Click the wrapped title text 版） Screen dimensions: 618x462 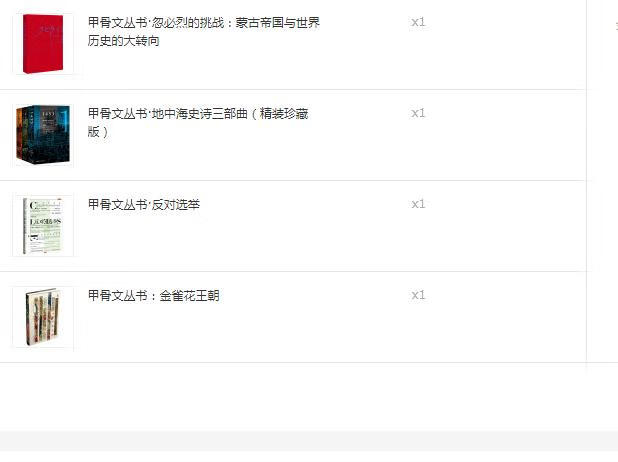pos(98,132)
